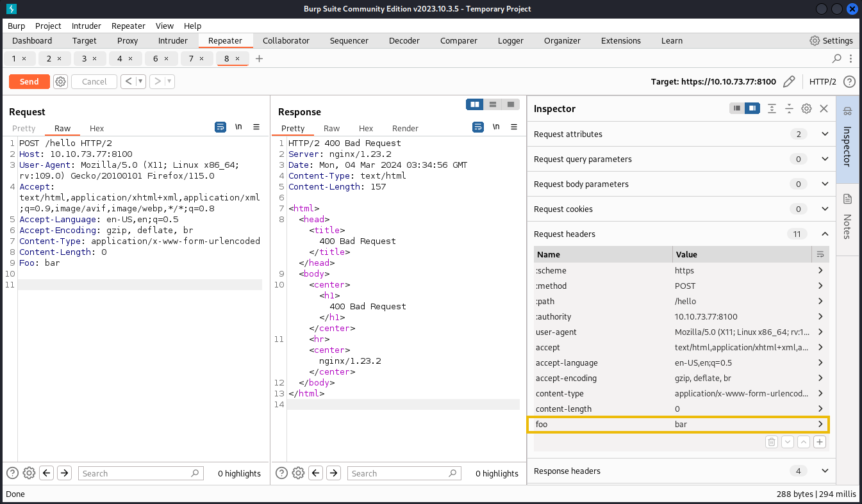Open Burp Settings

[x=831, y=40]
